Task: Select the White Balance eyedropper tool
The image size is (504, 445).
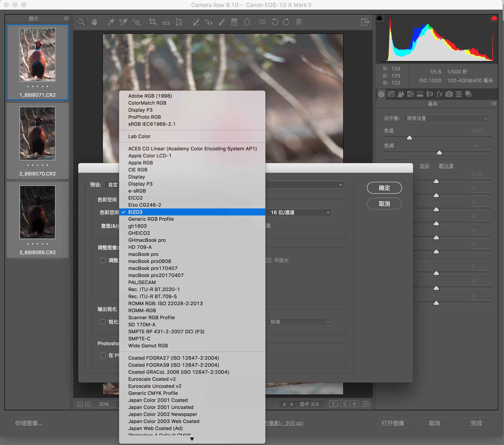Action: tap(111, 22)
